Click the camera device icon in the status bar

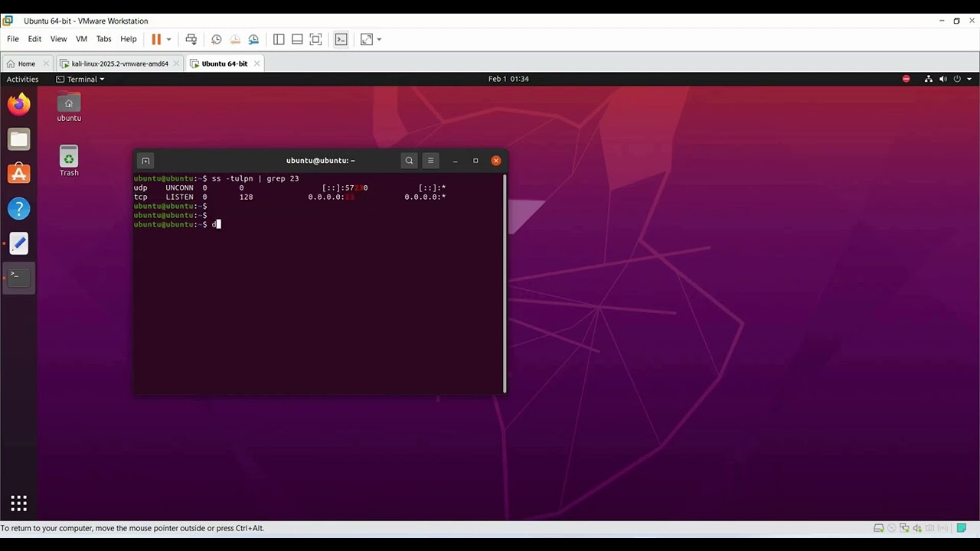point(929,528)
